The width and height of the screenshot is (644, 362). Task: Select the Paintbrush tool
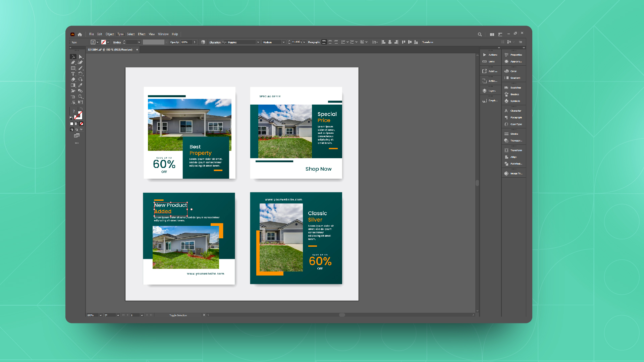(x=80, y=68)
